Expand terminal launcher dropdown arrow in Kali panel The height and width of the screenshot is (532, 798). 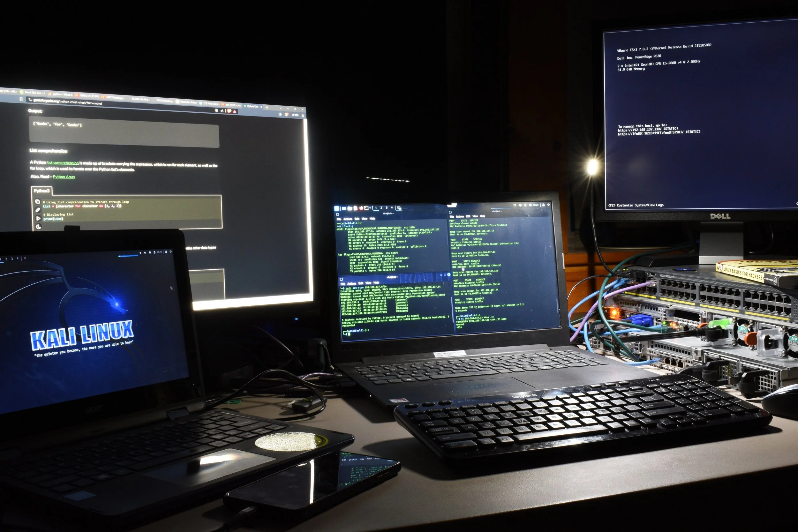click(x=370, y=208)
